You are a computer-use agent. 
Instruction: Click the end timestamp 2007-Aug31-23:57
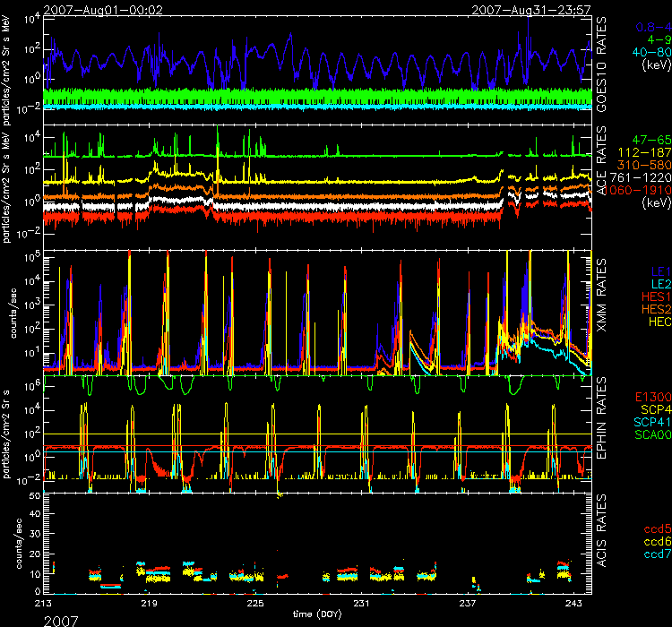531,8
